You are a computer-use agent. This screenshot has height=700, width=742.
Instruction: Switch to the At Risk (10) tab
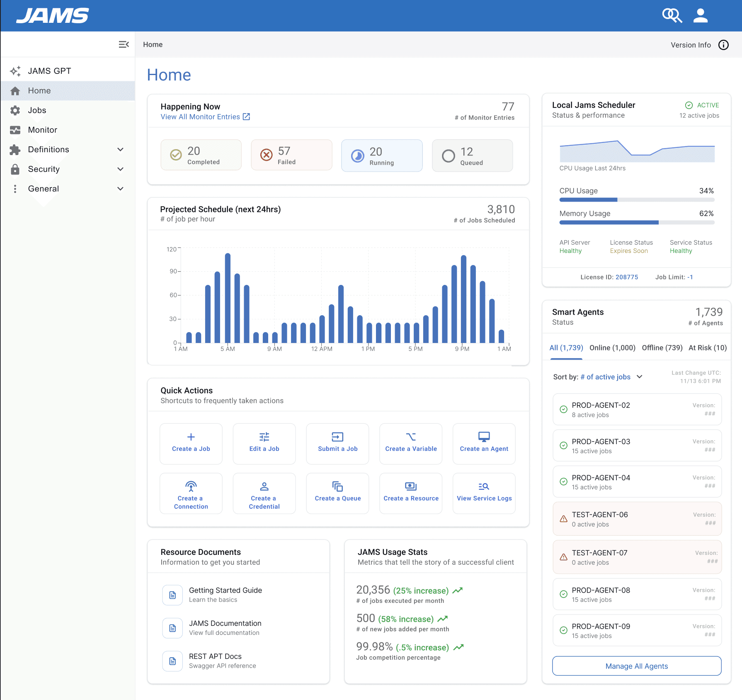point(708,348)
